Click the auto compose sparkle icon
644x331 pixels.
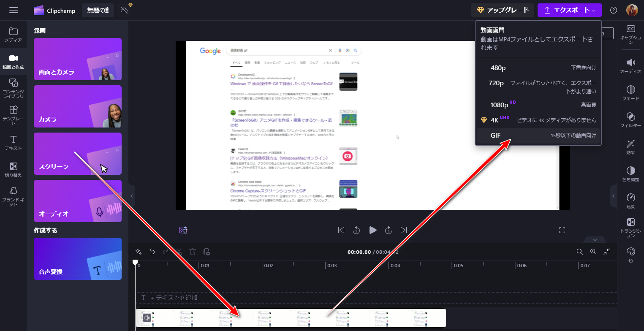click(x=139, y=252)
